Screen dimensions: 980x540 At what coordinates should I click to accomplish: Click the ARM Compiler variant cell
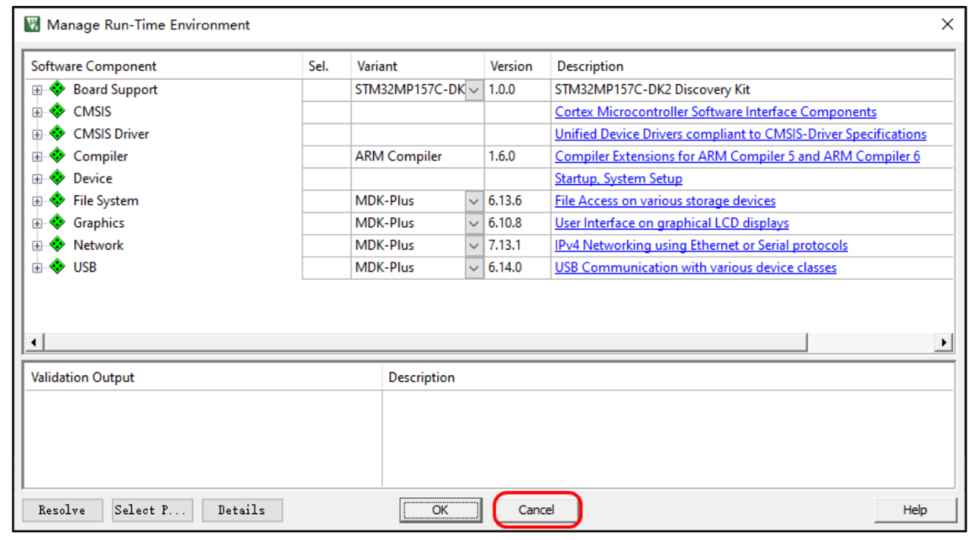tap(418, 156)
